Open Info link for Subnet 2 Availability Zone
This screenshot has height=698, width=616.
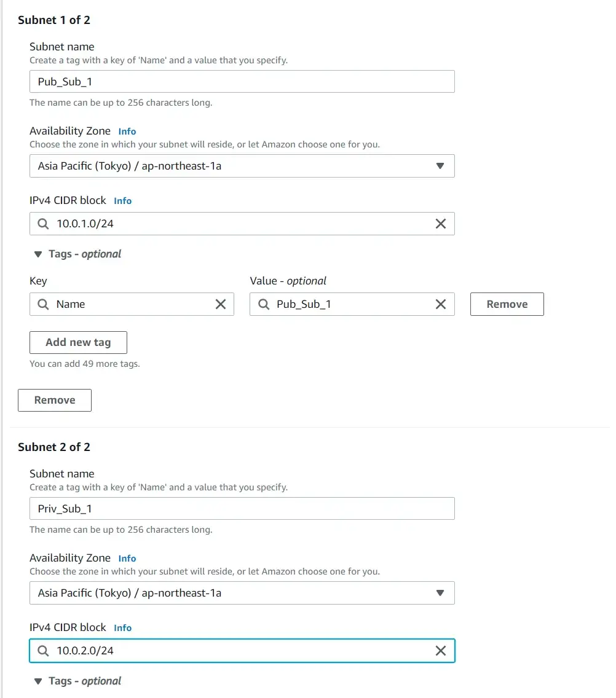click(127, 559)
